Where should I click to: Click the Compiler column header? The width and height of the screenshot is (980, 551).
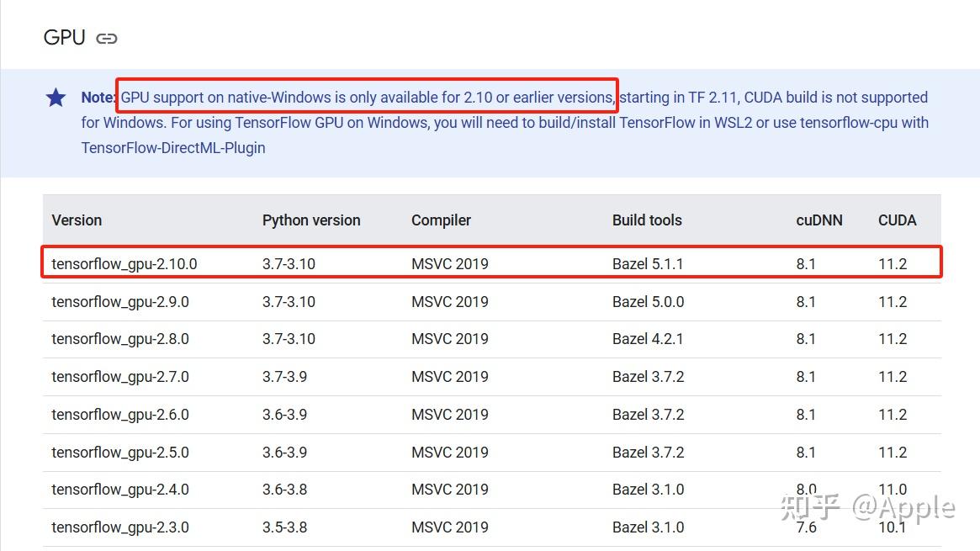[441, 220]
